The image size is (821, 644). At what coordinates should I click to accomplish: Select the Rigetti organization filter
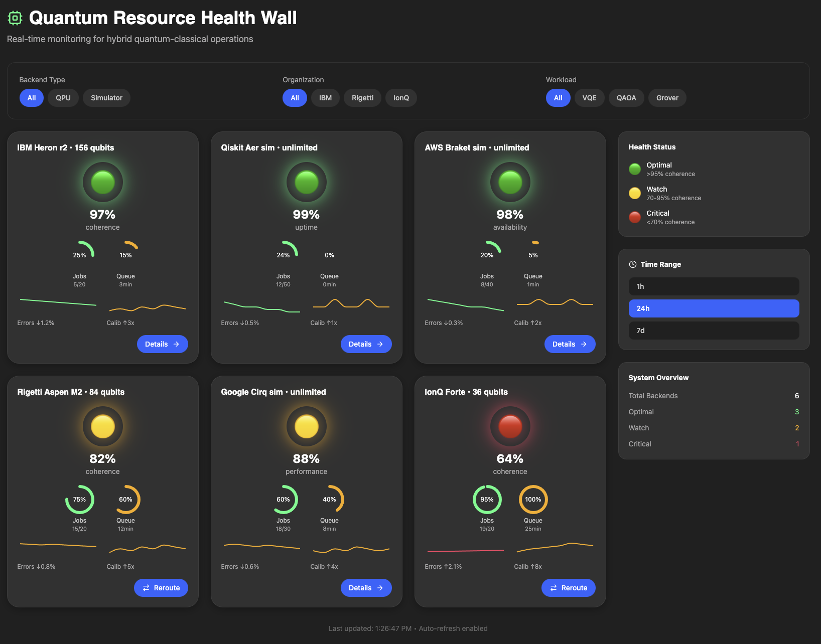362,98
